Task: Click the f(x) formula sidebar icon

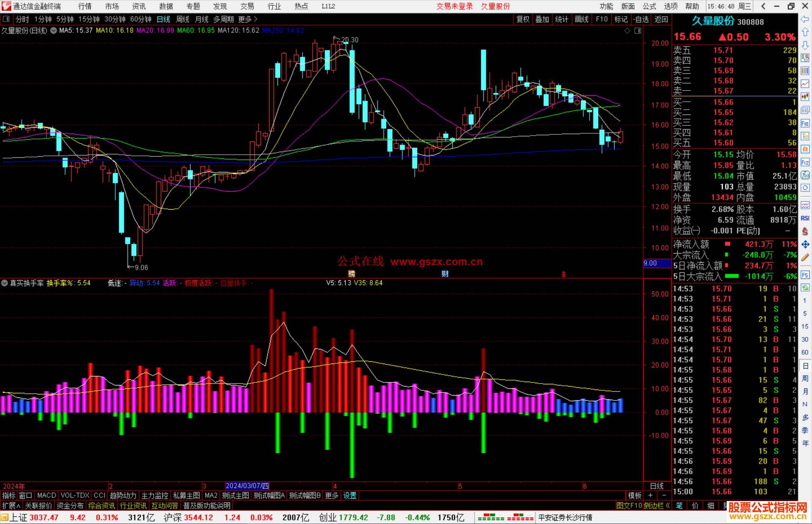Action: point(805,175)
